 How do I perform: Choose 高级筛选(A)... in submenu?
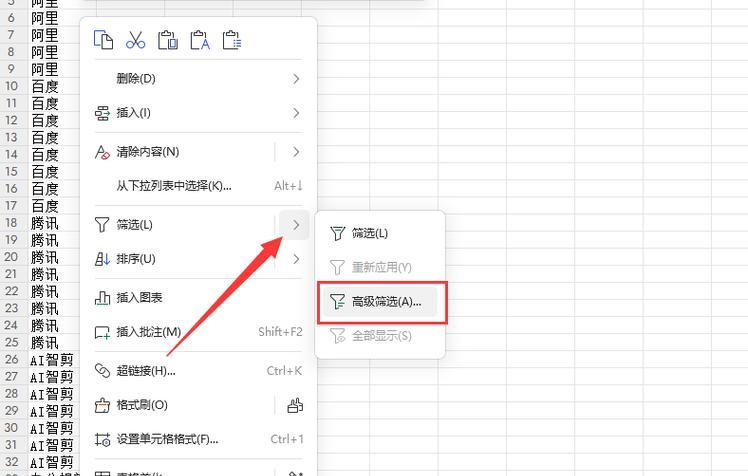tap(380, 301)
